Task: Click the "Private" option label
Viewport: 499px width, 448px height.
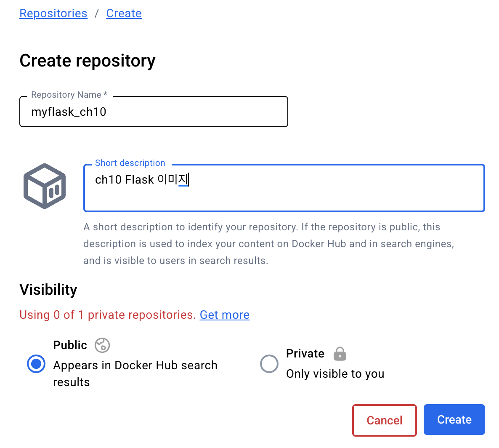Action: click(x=305, y=354)
